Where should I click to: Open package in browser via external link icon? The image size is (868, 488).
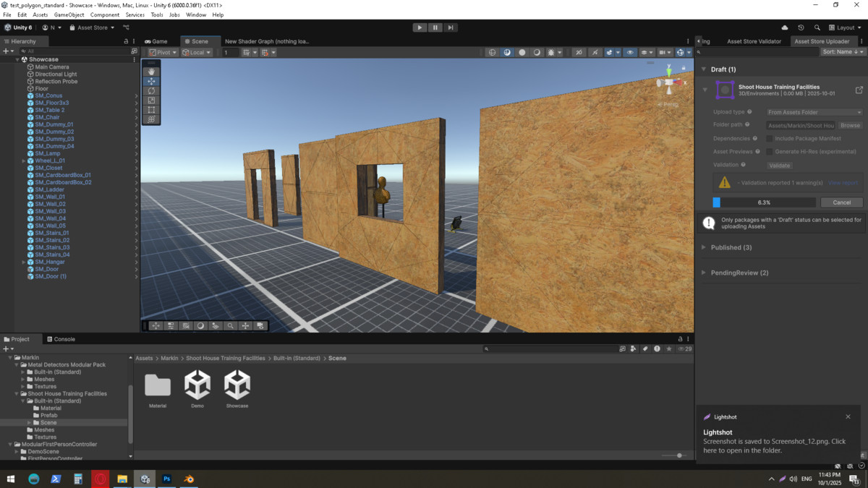(x=859, y=90)
